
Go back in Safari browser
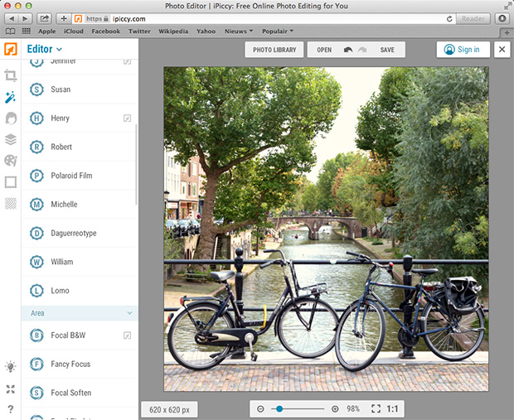pyautogui.click(x=12, y=19)
